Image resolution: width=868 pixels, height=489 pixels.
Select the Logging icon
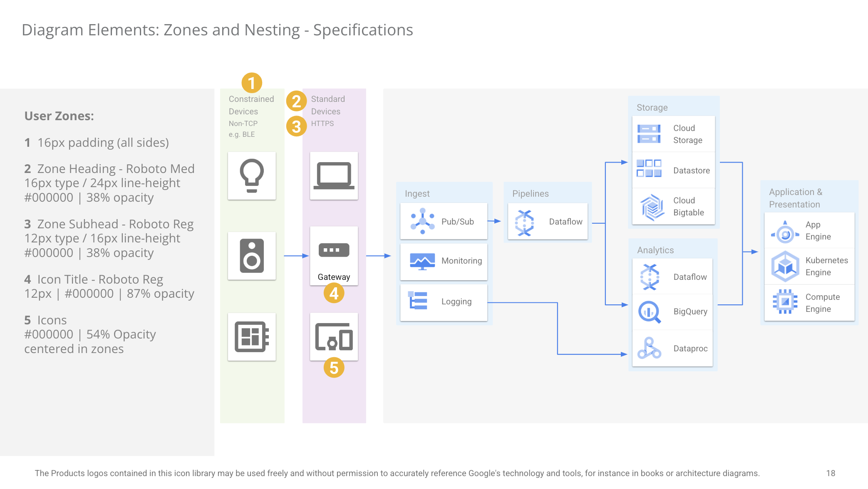pos(418,301)
